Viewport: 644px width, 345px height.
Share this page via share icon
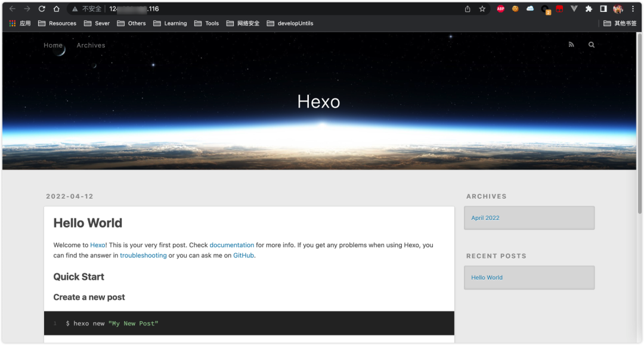(x=467, y=9)
